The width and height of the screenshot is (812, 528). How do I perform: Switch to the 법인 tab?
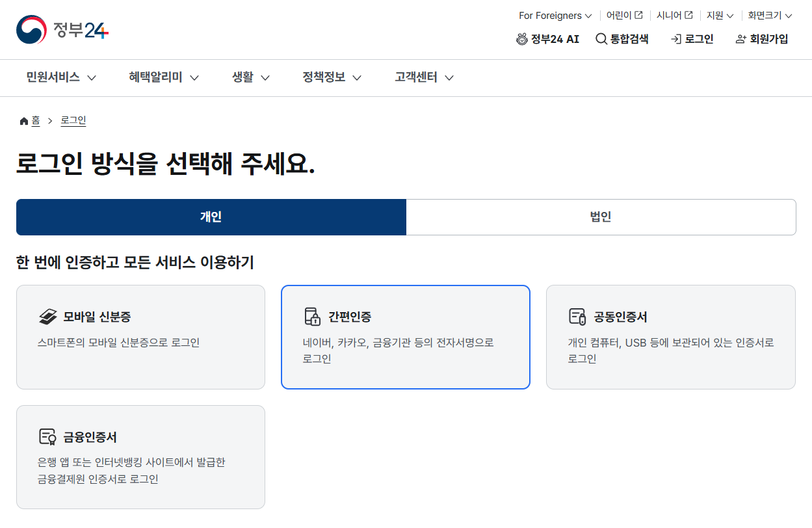click(x=601, y=217)
